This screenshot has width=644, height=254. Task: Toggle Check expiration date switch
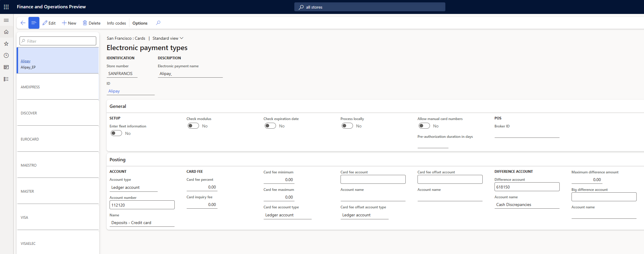click(270, 126)
